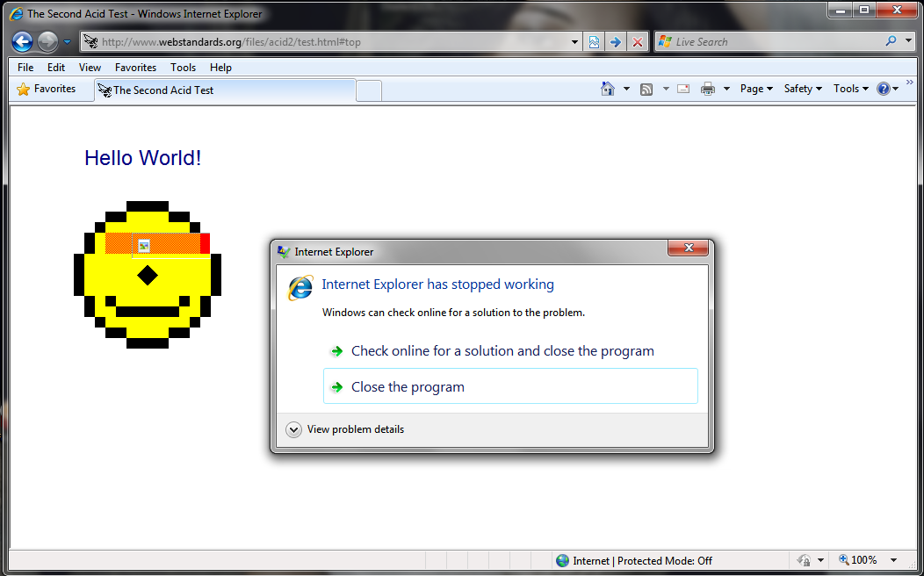
Task: Click the Home icon in command bar
Action: [x=608, y=89]
